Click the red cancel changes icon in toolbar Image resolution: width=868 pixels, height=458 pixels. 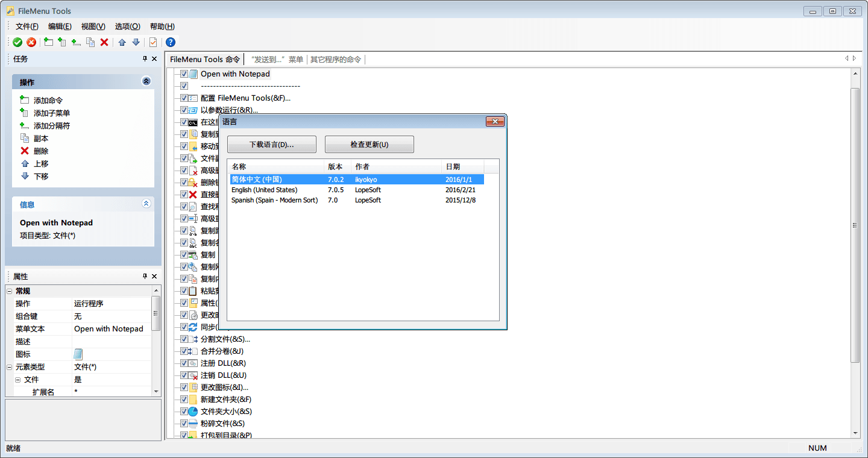(31, 42)
